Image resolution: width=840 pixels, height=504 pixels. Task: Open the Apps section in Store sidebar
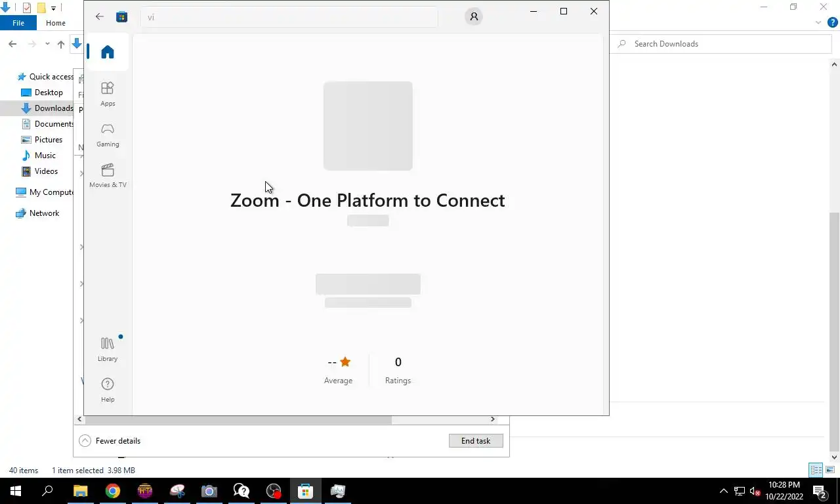coord(108,94)
